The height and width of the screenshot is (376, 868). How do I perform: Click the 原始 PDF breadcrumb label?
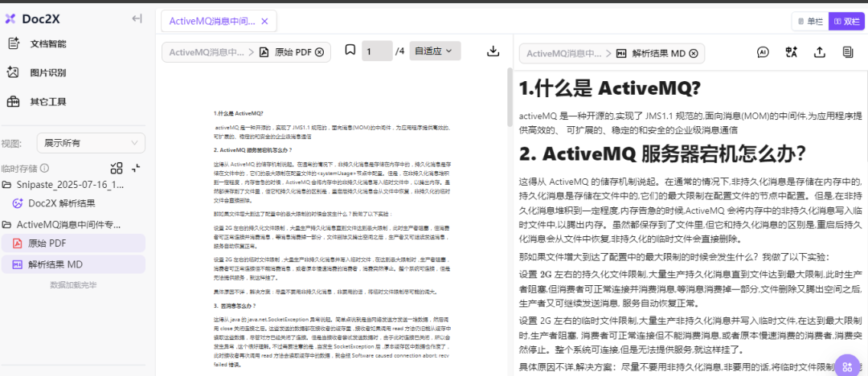click(293, 52)
